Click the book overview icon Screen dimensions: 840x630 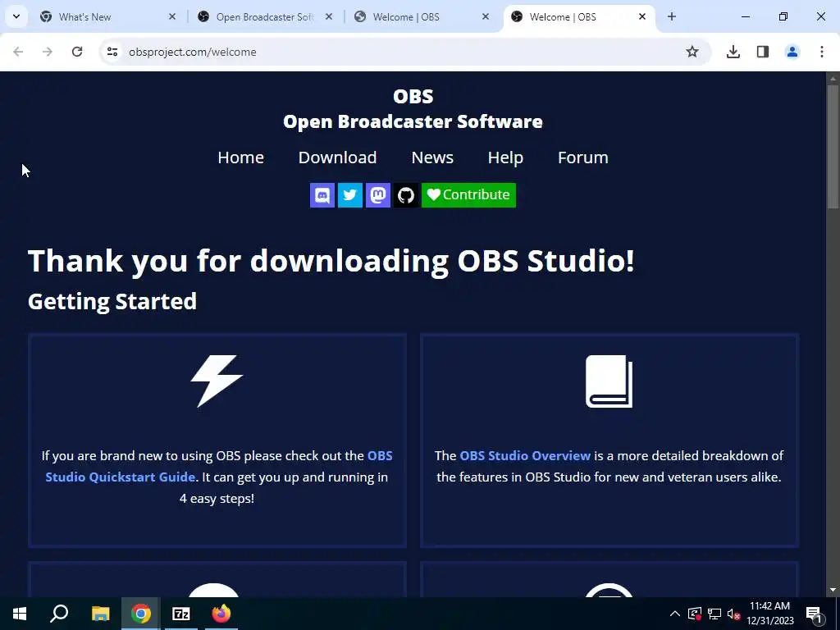click(x=609, y=381)
